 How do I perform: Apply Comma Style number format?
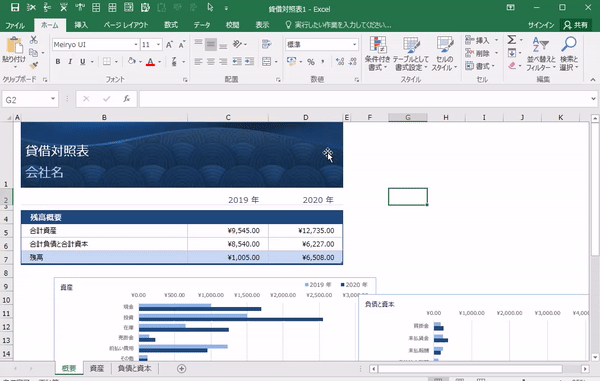(323, 62)
